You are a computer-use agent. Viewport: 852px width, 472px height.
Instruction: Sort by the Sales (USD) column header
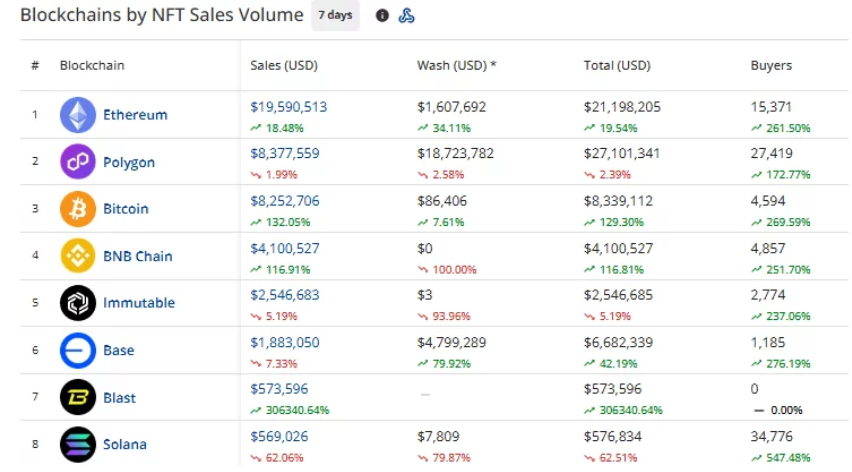click(284, 65)
